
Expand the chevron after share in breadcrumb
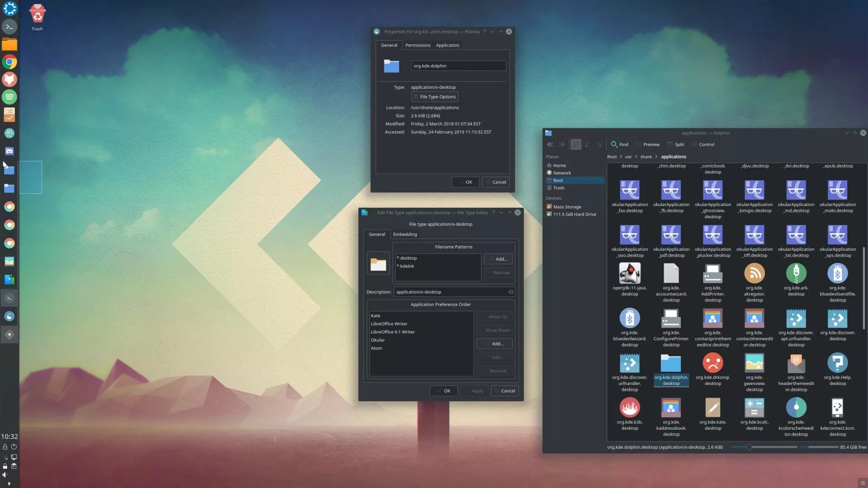(656, 157)
